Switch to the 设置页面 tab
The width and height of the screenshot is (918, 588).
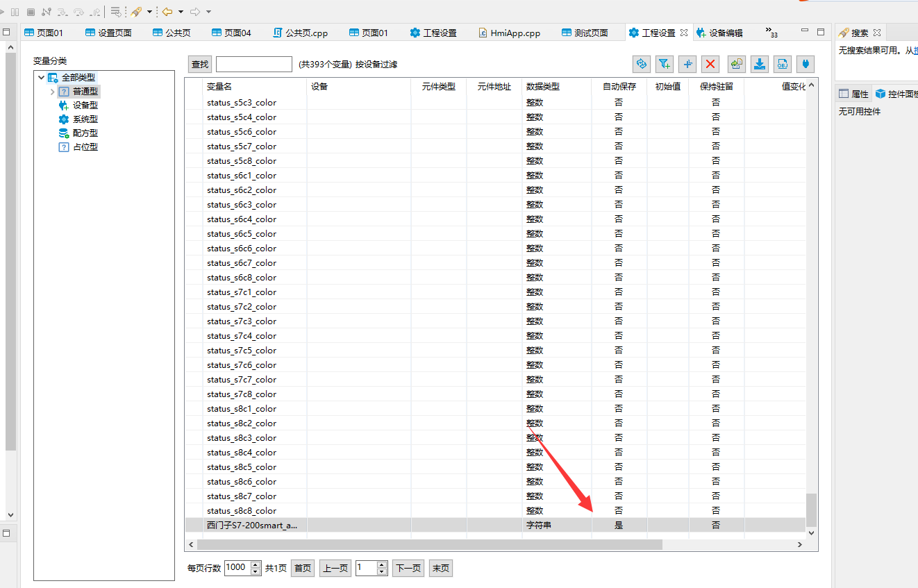point(108,33)
